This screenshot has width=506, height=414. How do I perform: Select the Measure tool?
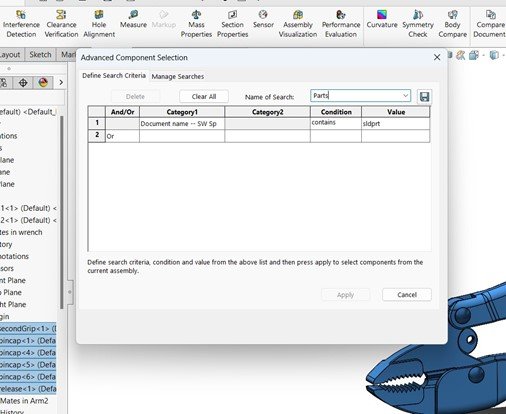coord(133,19)
